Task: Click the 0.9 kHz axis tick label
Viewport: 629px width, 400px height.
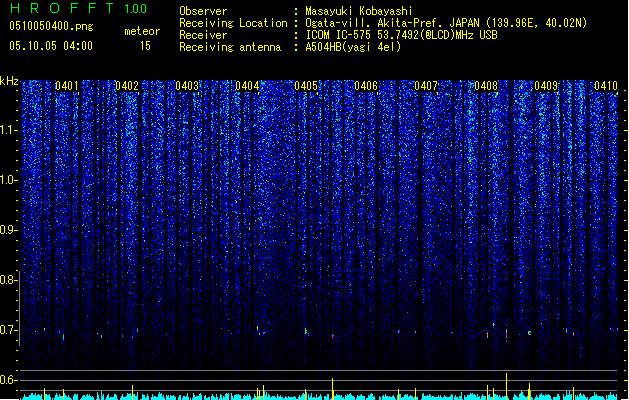Action: coord(8,230)
